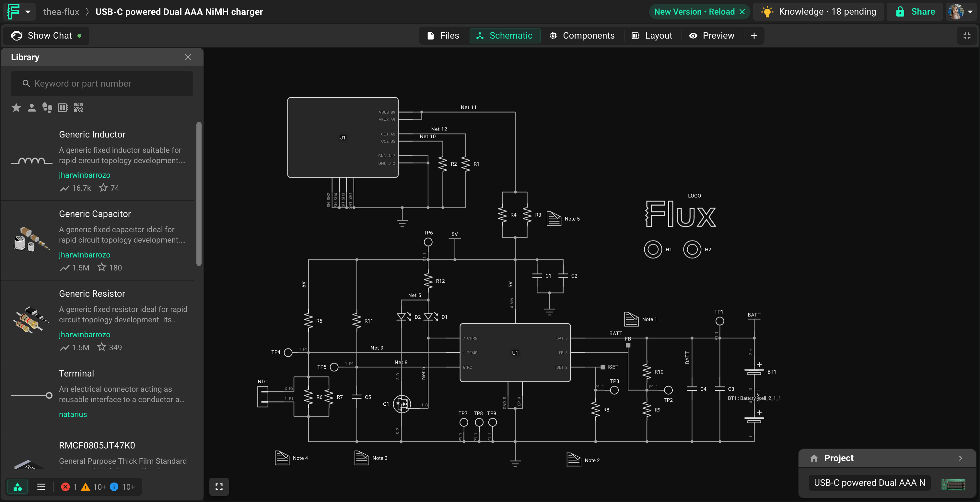980x502 pixels.
Task: Select RMCF0805JT47K0 library part
Action: tap(98, 451)
